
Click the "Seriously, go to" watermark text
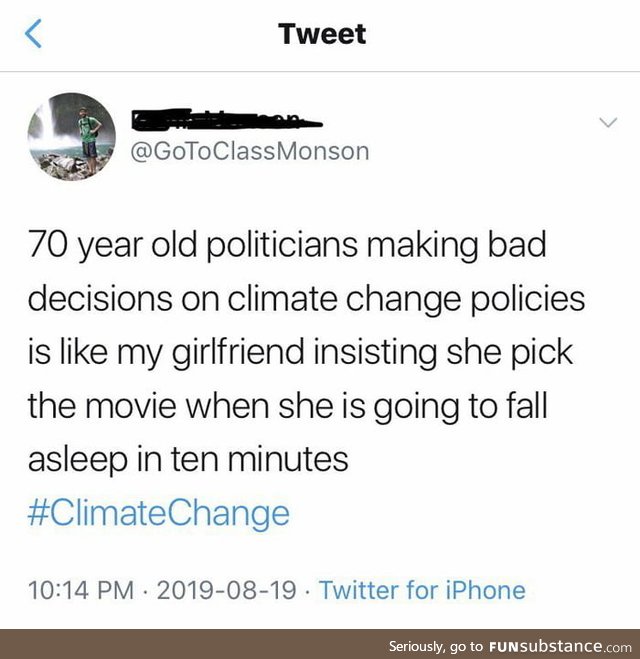coord(436,645)
